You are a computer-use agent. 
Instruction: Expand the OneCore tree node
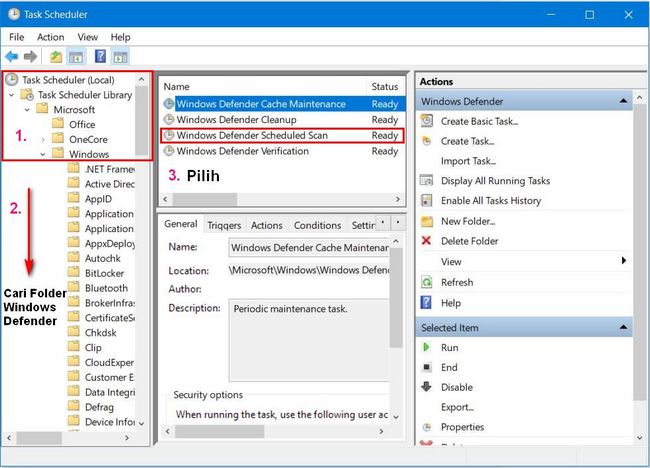pos(43,140)
